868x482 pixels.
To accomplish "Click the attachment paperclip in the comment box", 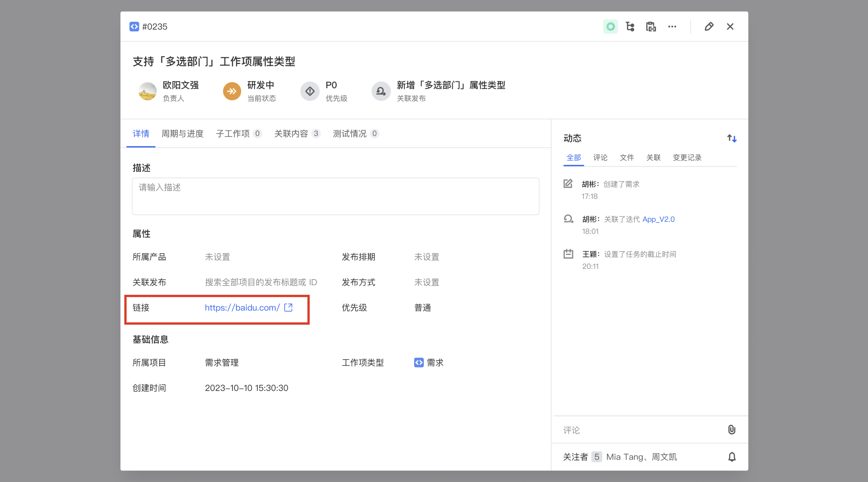I will [731, 430].
